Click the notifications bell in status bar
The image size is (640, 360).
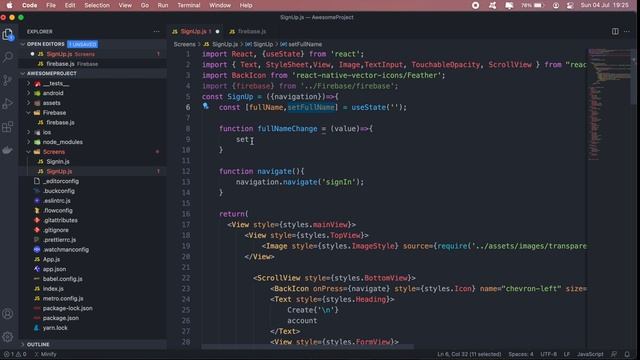[627, 354]
